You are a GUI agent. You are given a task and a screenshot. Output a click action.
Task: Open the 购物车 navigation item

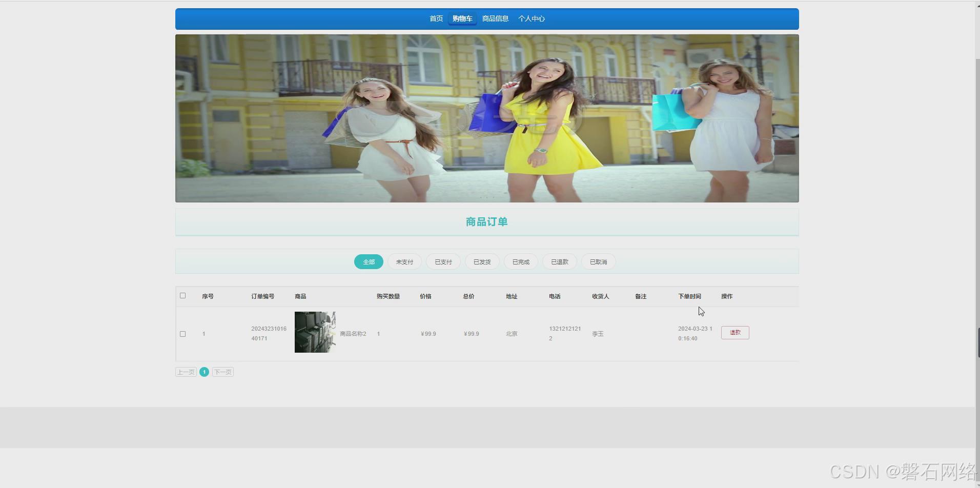point(462,18)
